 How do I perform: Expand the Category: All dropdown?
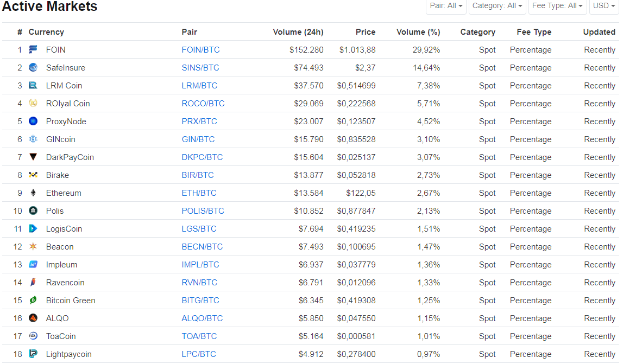tap(498, 6)
